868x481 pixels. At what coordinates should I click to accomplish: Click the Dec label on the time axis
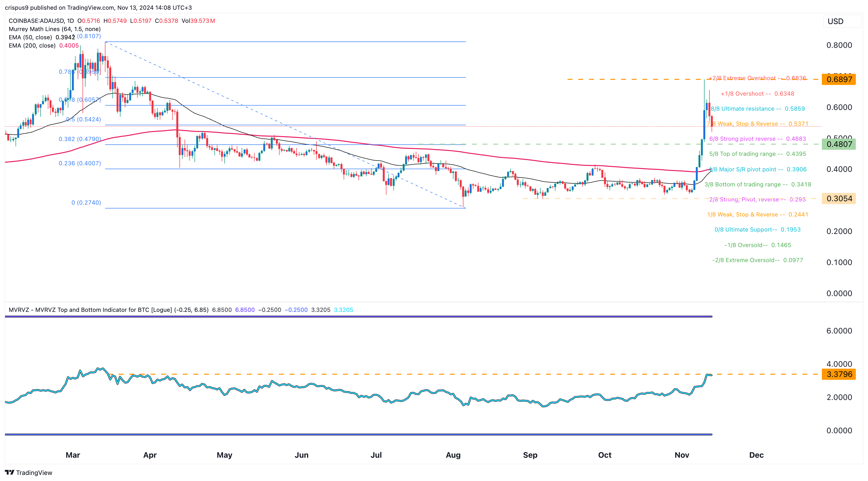[x=757, y=455]
